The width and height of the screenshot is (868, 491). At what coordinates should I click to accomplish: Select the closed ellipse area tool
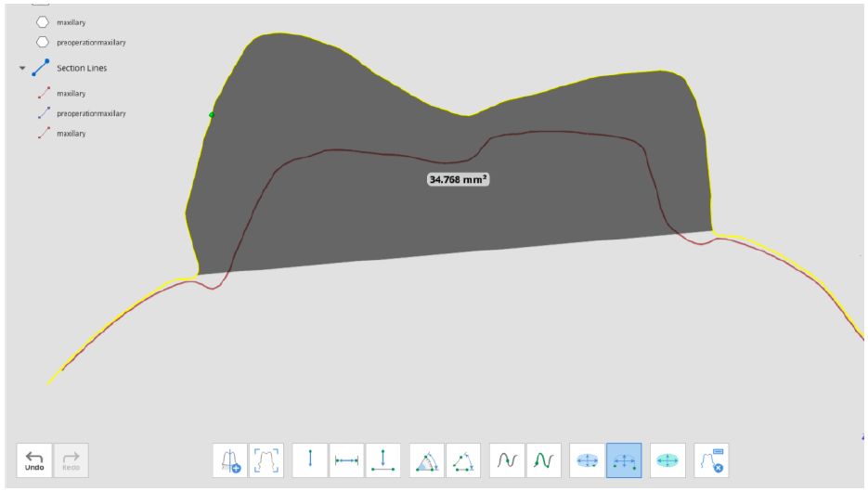[587, 460]
